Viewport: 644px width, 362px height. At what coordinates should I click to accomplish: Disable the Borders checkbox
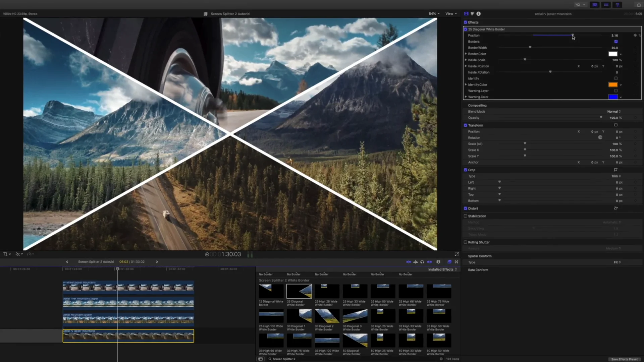coord(616,41)
